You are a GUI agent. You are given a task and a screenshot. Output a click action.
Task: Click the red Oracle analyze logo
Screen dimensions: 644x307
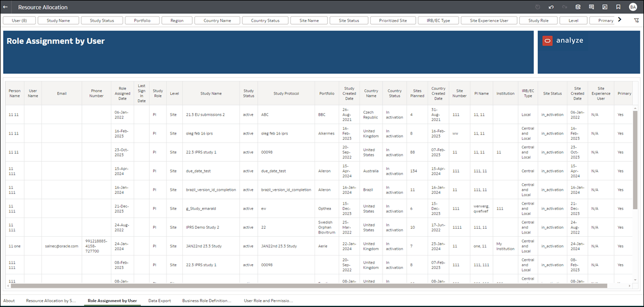547,40
